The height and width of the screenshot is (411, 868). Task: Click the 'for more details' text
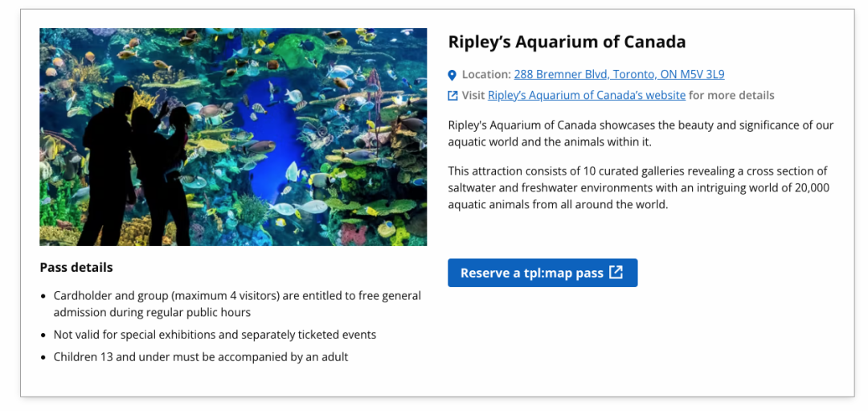(731, 95)
